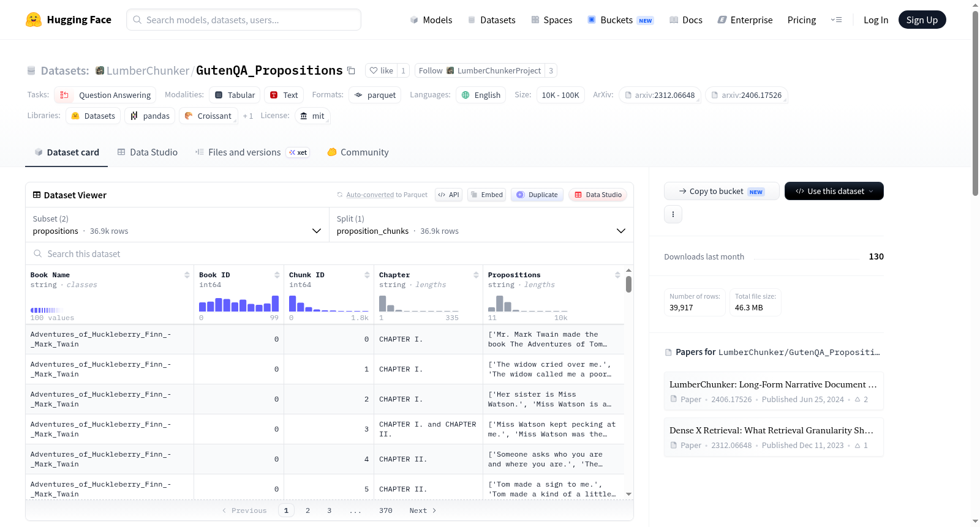Click the Search models, datasets, users field
Screen dimensions: 980x527
244,20
